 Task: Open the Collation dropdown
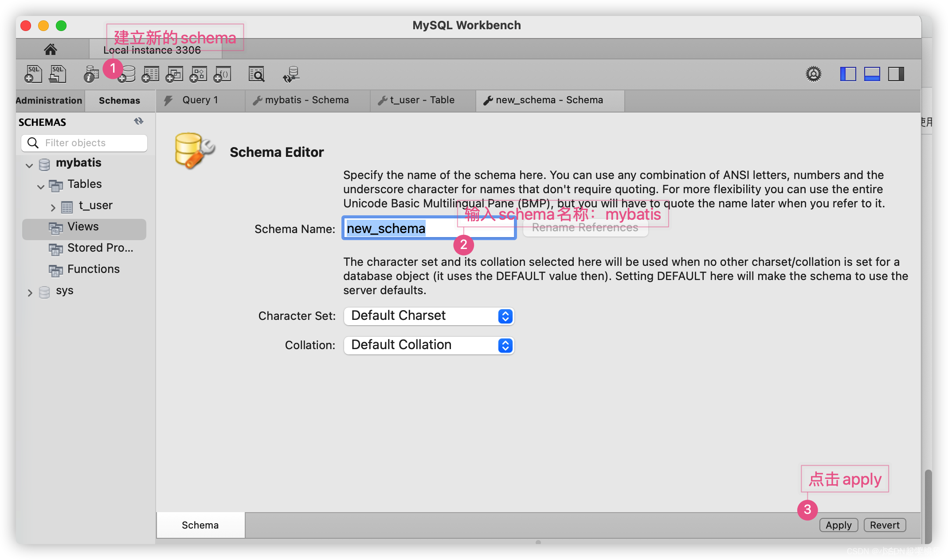click(429, 345)
